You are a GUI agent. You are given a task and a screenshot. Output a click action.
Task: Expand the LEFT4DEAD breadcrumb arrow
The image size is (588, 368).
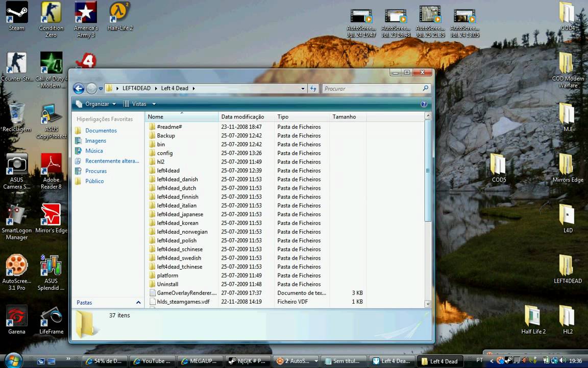coord(155,88)
